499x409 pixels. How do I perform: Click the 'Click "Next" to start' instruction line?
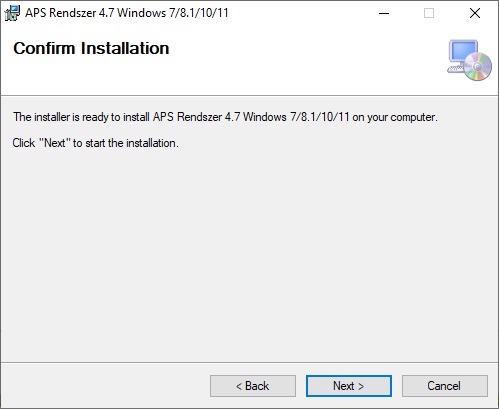(x=96, y=143)
